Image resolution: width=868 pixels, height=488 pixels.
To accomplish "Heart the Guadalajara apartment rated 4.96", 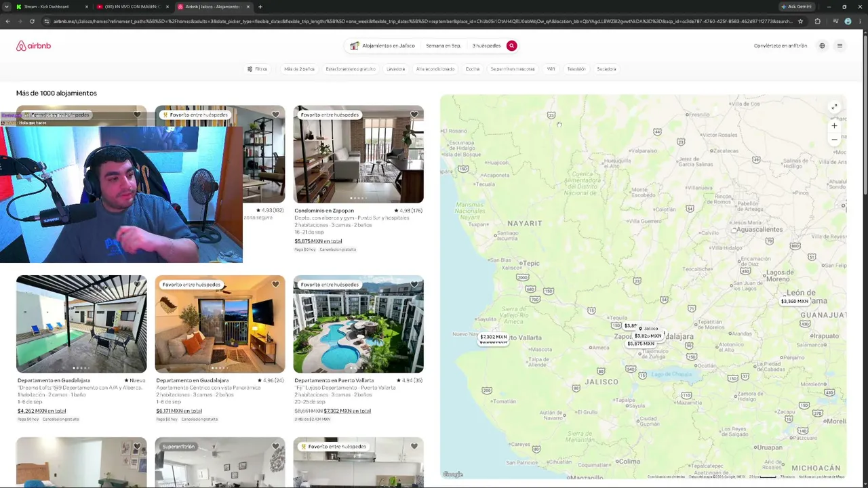I will click(275, 285).
